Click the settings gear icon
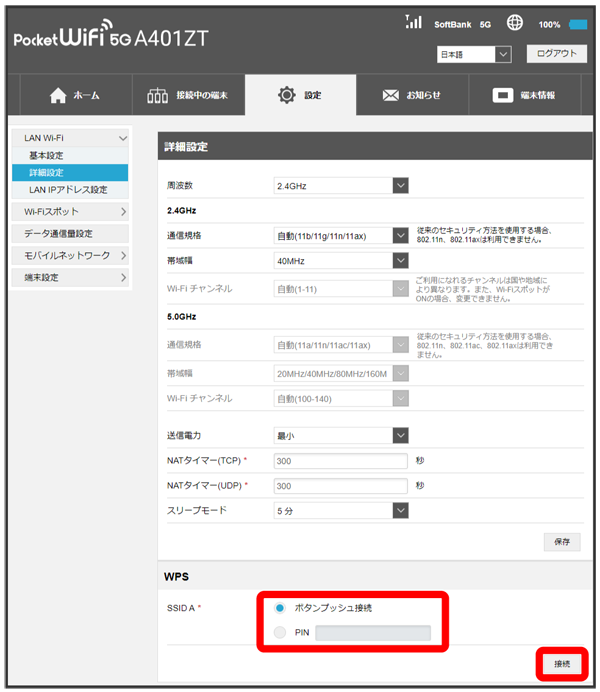This screenshot has width=600, height=692. pos(286,95)
